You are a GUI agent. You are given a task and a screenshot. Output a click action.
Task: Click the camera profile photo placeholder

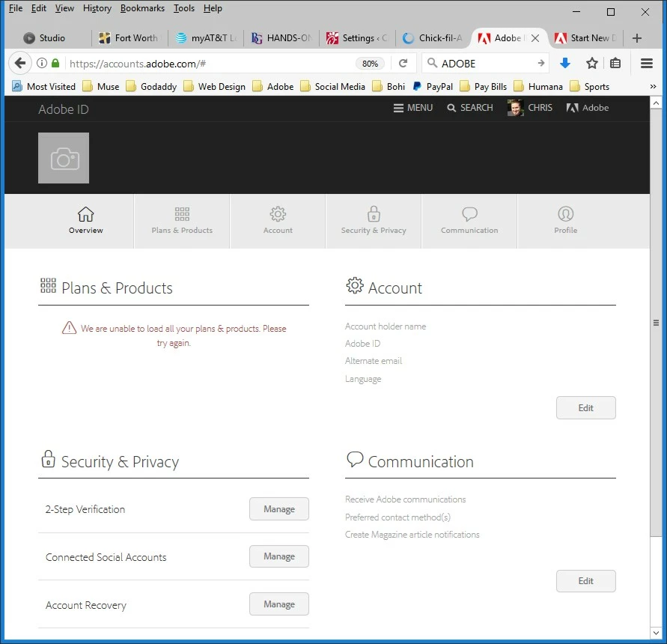tap(64, 158)
